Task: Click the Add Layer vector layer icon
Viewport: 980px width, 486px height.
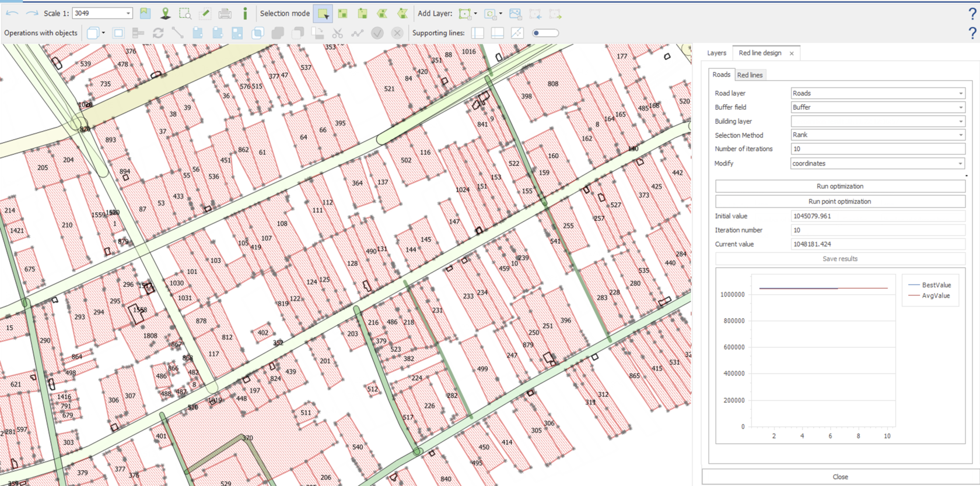Action: [464, 13]
